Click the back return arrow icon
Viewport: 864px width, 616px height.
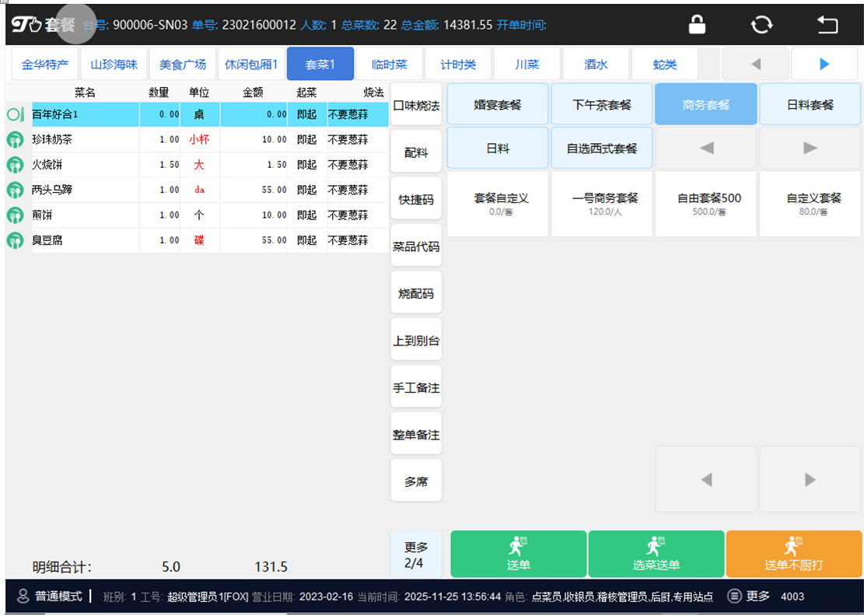click(827, 25)
